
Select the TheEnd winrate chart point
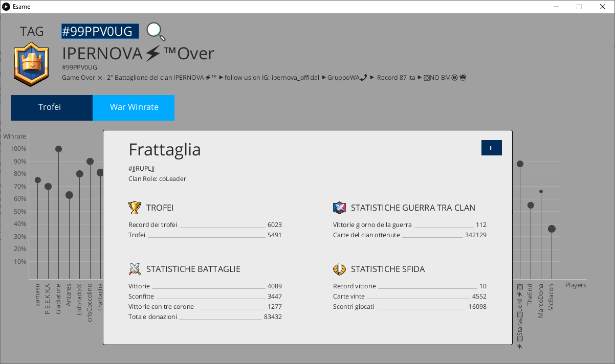pos(531,205)
